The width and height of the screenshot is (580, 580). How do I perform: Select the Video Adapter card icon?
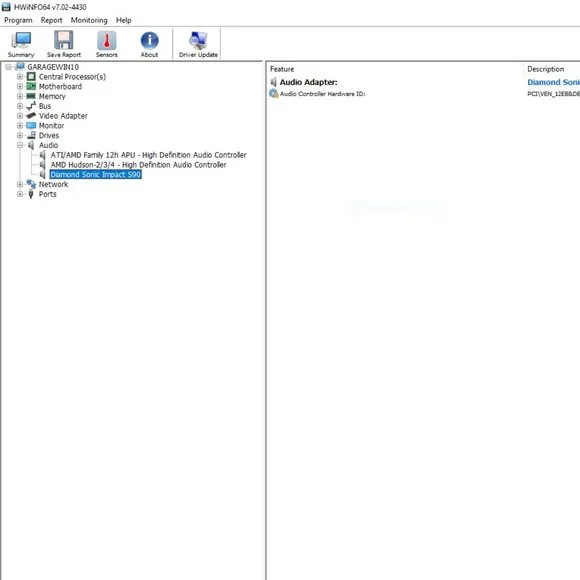click(31, 116)
